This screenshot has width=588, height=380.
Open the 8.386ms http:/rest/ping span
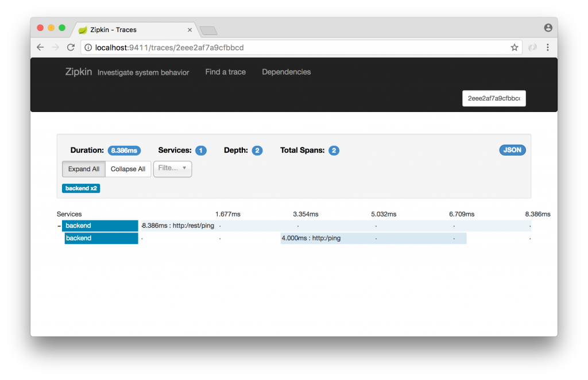point(335,226)
